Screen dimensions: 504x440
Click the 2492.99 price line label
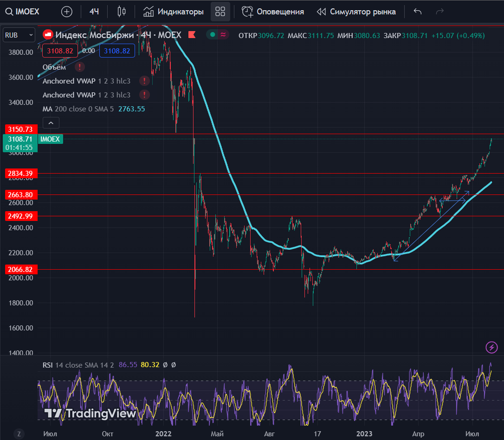click(x=20, y=216)
